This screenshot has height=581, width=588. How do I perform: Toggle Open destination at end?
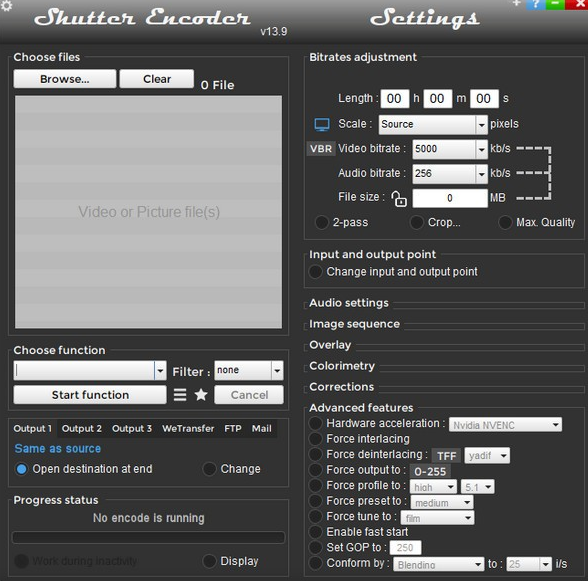21,469
